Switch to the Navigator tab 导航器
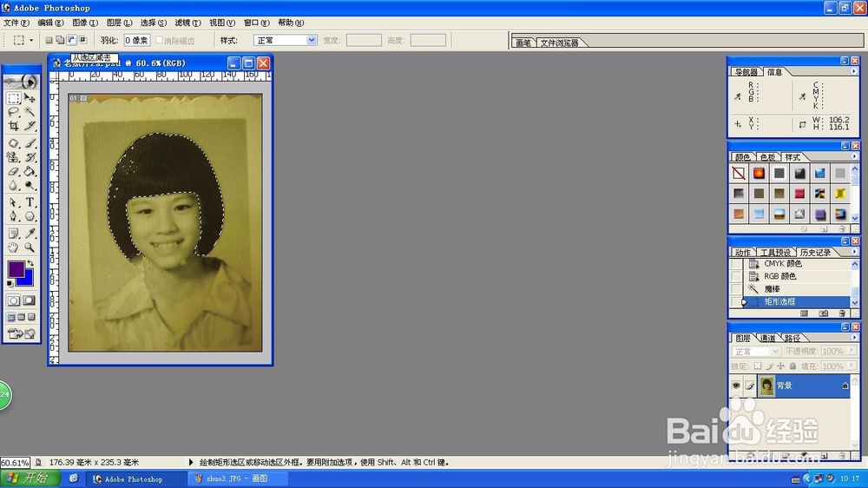868x488 pixels. pos(746,72)
